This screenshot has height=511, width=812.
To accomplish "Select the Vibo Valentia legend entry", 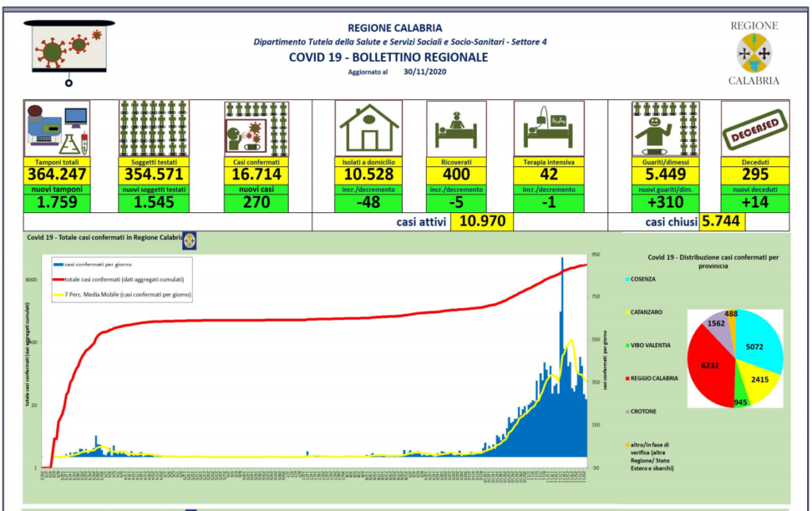I will [x=649, y=345].
